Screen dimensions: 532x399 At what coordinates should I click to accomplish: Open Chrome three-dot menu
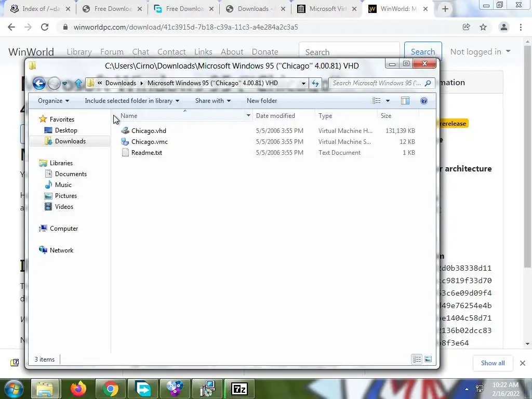(x=521, y=27)
